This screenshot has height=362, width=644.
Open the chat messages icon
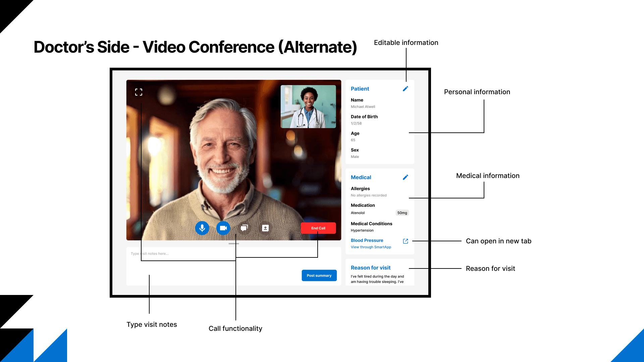coord(244,228)
